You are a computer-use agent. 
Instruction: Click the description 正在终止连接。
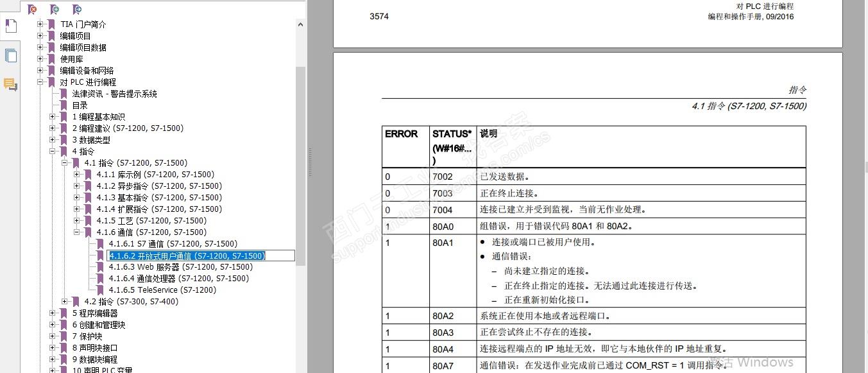coord(509,193)
